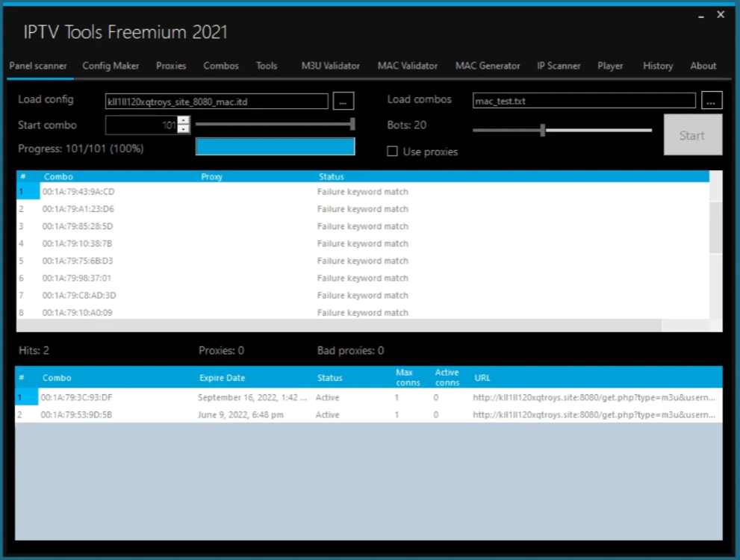Sort hits by Expire Date column header
The image size is (740, 560).
[x=222, y=378]
